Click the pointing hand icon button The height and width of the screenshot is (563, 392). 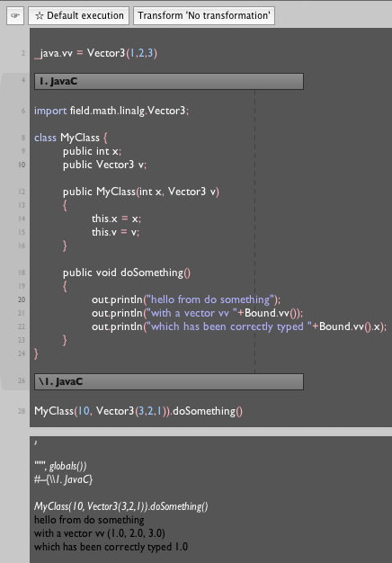click(15, 16)
